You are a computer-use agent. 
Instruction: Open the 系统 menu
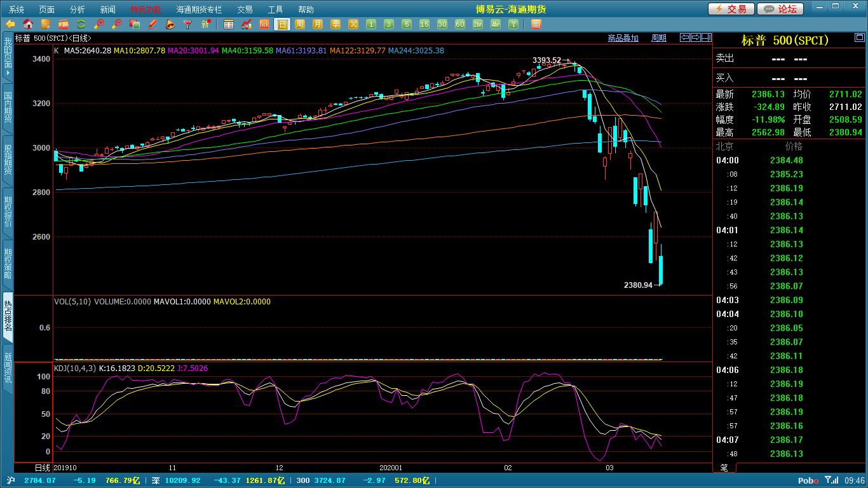click(x=17, y=10)
